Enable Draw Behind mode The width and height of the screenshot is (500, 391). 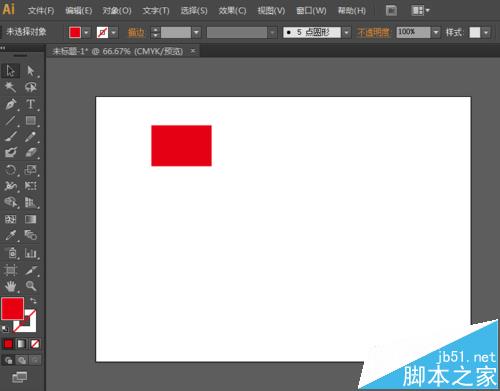(22, 360)
